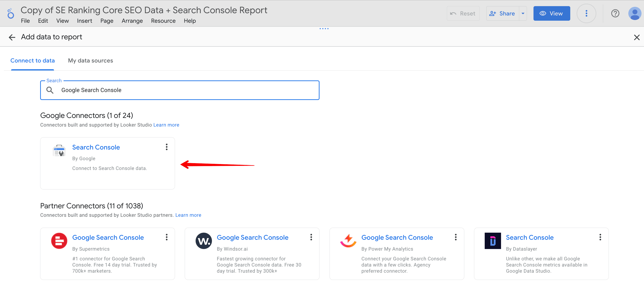The height and width of the screenshot is (289, 644).
Task: Click the Dataslayer logo icon
Action: pos(492,241)
